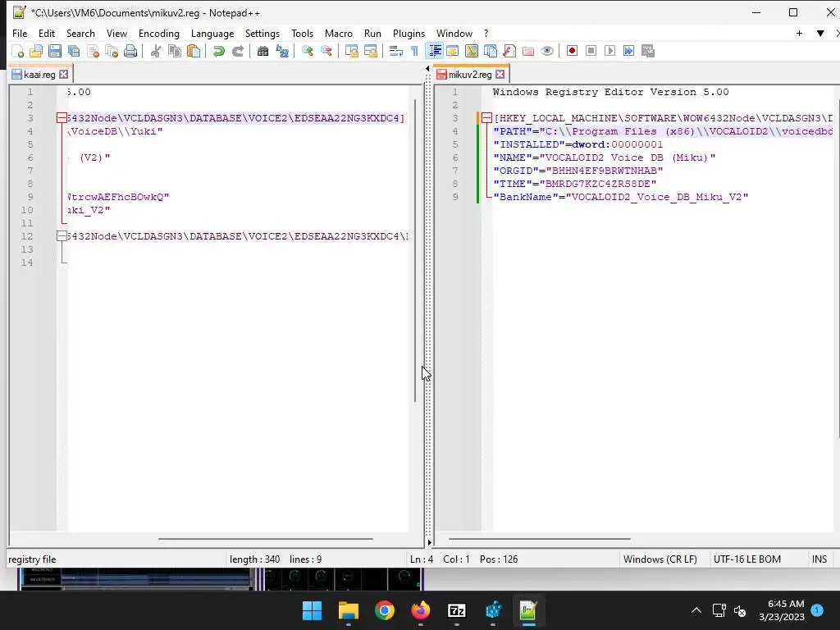
Task: Open the Plugins menu
Action: click(409, 33)
